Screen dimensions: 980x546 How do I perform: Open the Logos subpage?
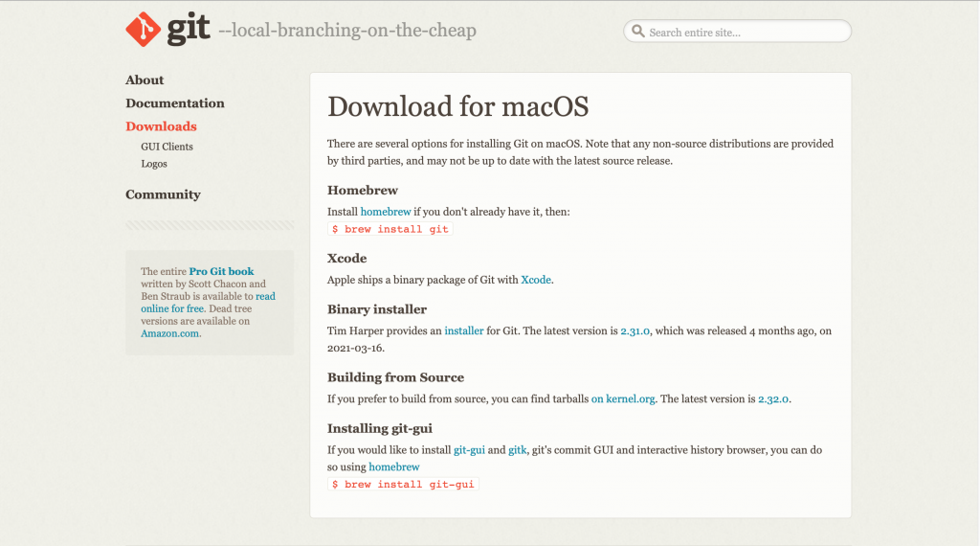[x=154, y=164]
